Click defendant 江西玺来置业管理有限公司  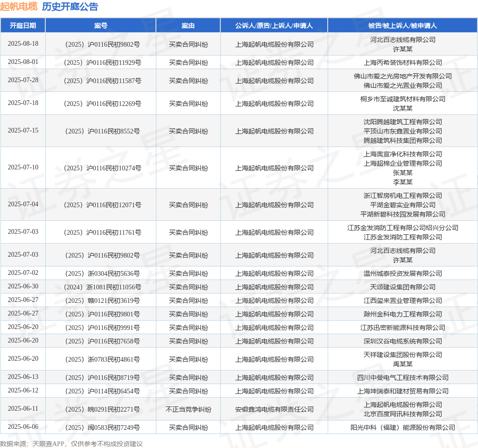[403, 301]
